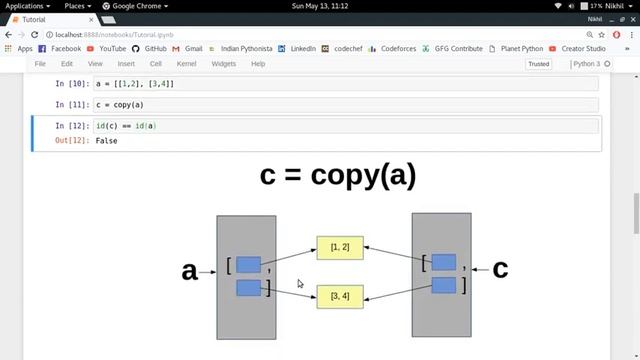Open the Jupyter File menu
This screenshot has width=640, height=360.
point(40,64)
